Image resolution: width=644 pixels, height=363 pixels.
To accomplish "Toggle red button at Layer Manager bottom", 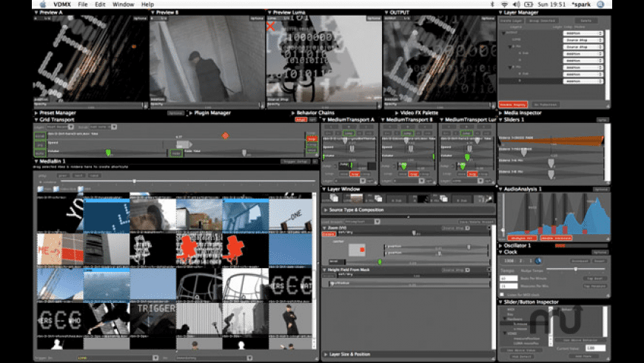I will pyautogui.click(x=513, y=105).
